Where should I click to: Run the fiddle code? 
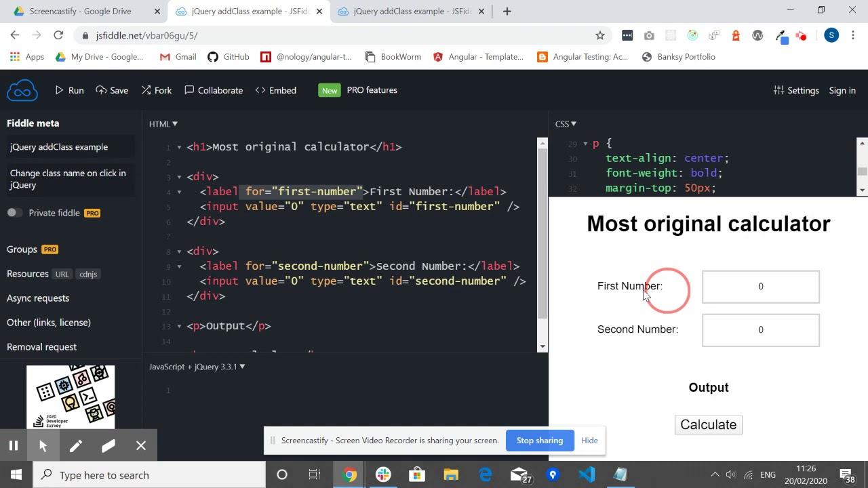(x=69, y=90)
